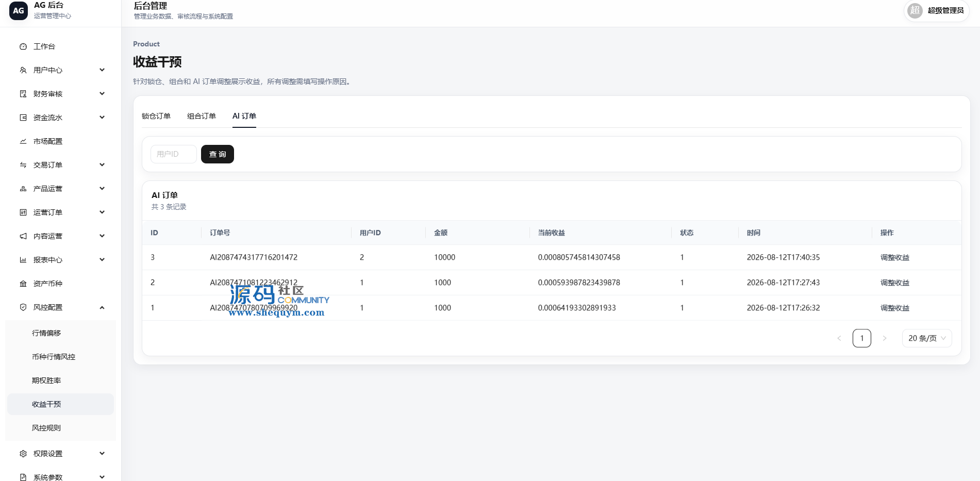
Task: Click the 超级管理员 avatar
Action: [x=915, y=10]
